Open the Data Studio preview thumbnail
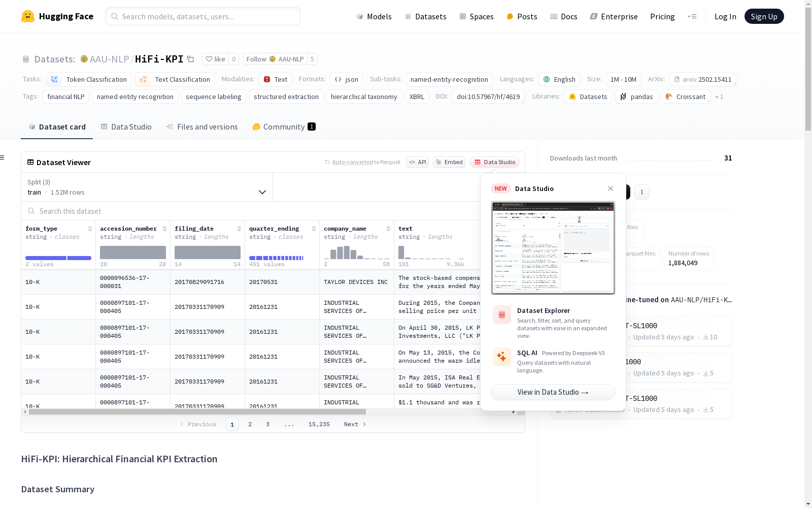Screen dimensions: 812x508 (x=553, y=248)
